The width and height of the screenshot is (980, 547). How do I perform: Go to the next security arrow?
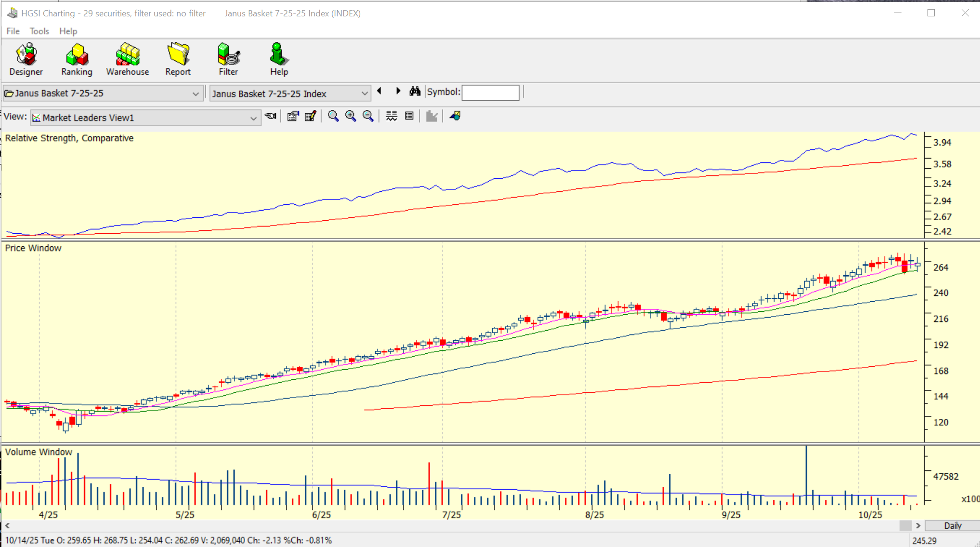point(398,91)
